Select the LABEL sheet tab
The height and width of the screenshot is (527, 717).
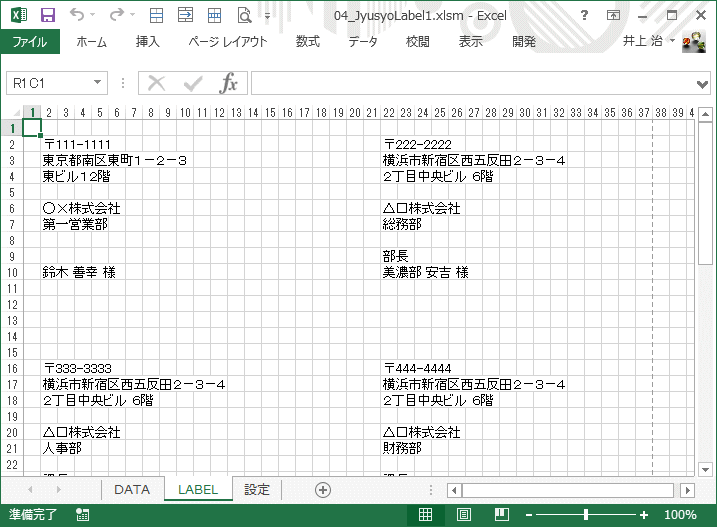pos(198,489)
